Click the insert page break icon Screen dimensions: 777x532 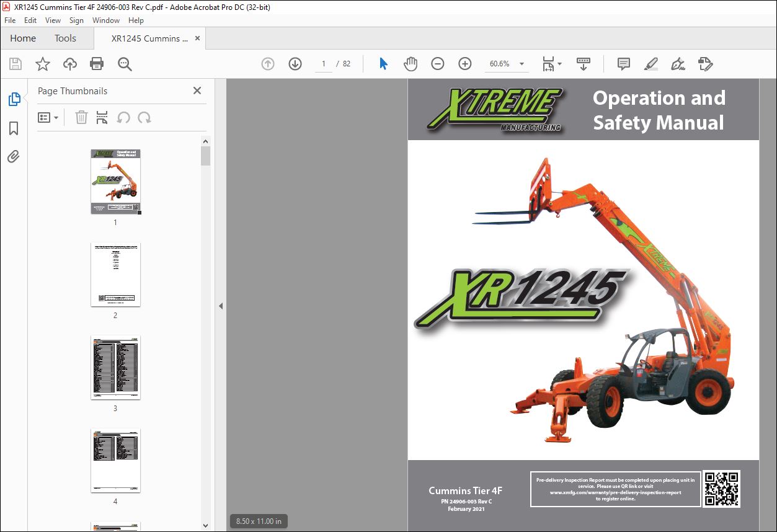click(102, 117)
